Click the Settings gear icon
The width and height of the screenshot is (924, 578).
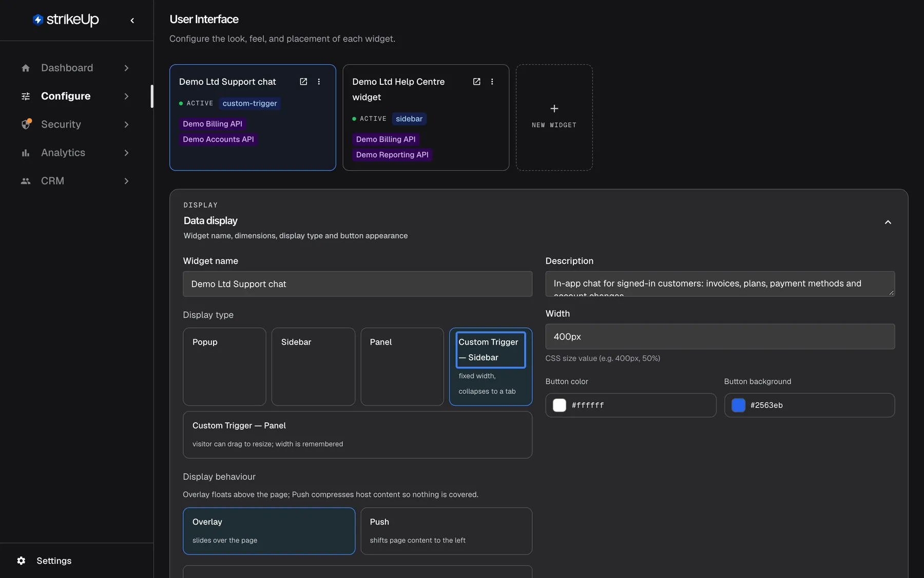pos(21,561)
